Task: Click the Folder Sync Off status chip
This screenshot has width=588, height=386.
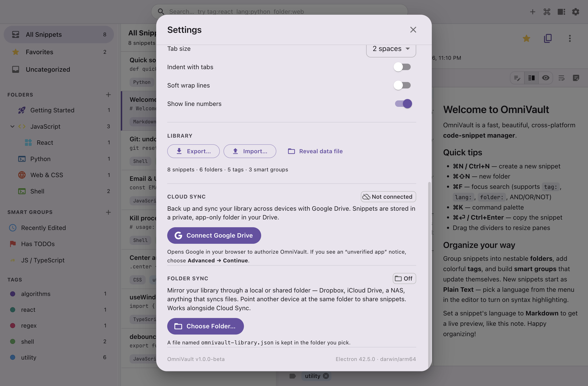Action: tap(404, 278)
